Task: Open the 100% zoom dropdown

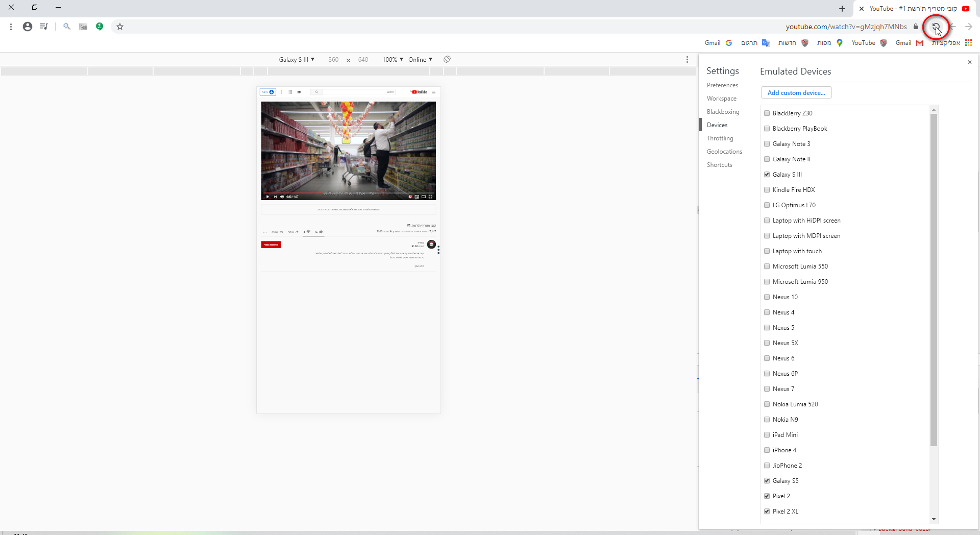Action: click(x=393, y=60)
